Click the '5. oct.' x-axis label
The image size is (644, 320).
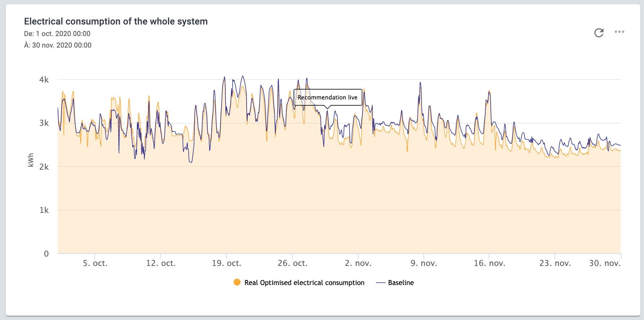[x=95, y=263]
